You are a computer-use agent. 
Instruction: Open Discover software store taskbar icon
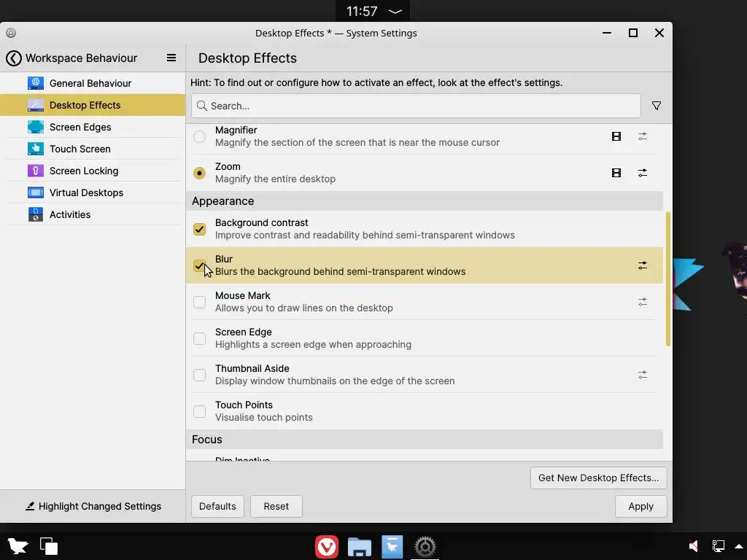click(x=392, y=547)
